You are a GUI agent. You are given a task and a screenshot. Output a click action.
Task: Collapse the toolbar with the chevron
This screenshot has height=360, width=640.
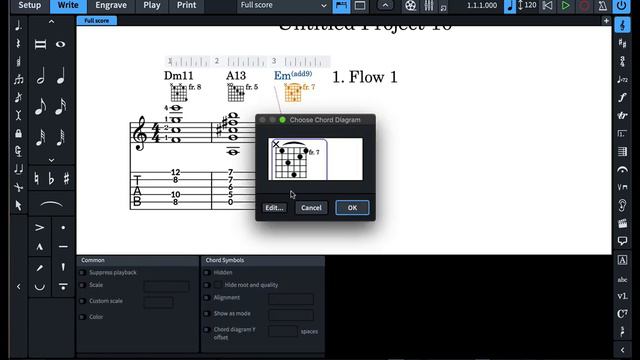coord(385,5)
